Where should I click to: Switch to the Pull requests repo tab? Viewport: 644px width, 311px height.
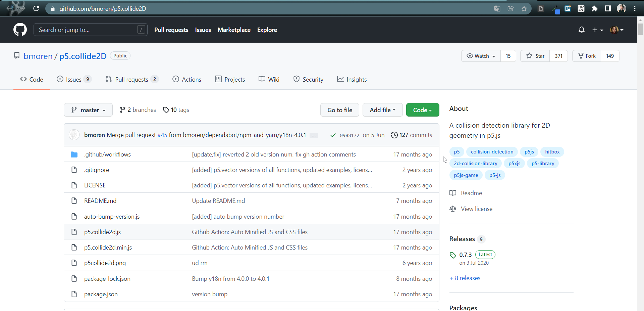coord(132,80)
